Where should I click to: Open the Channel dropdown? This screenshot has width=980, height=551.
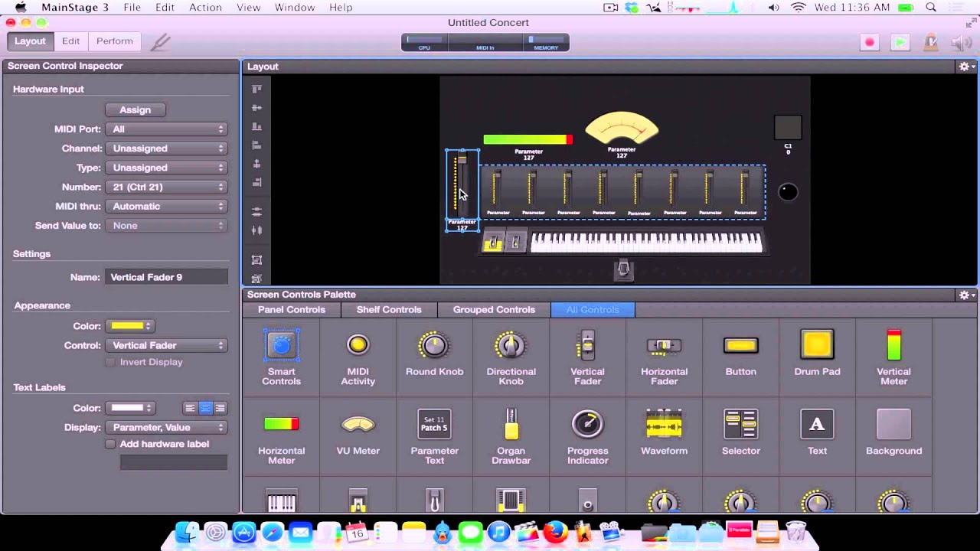pos(166,148)
